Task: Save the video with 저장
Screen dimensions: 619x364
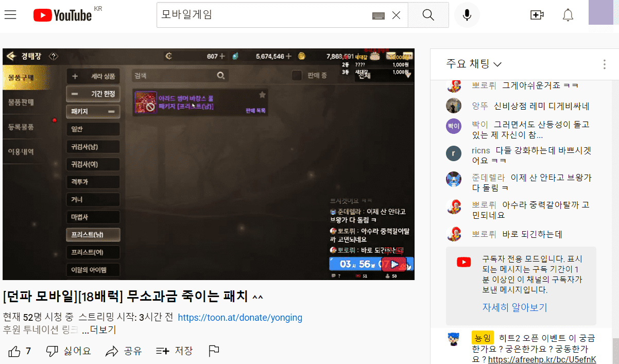Action: pyautogui.click(x=174, y=351)
